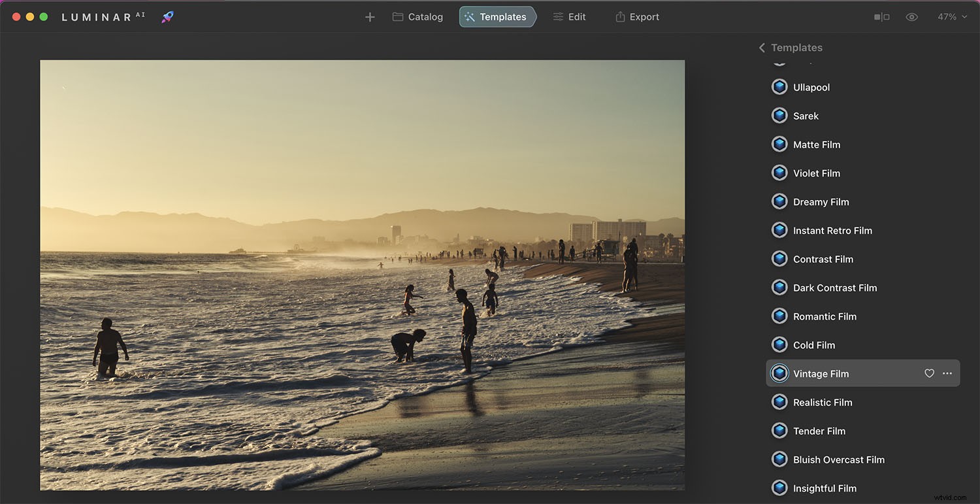Click the Cold Film template icon
This screenshot has width=980, height=504.
(x=779, y=344)
